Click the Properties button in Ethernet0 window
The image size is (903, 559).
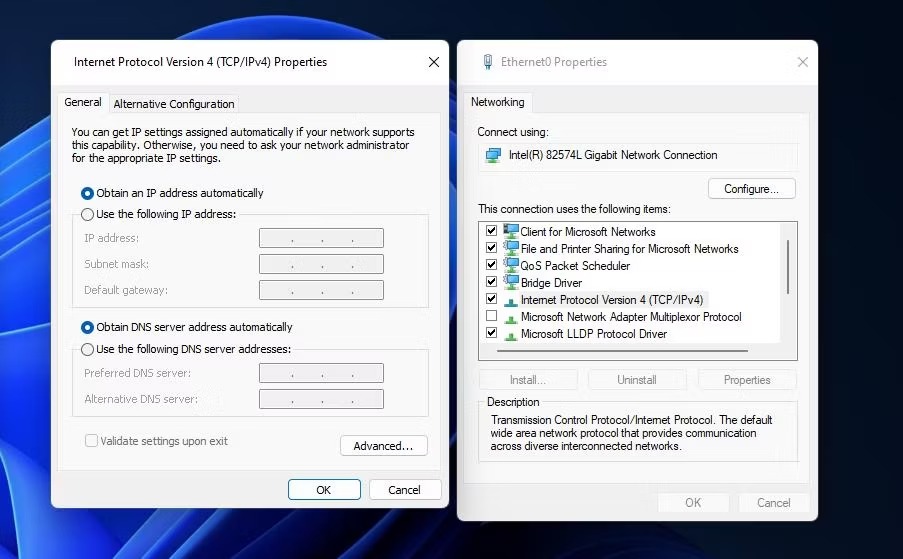[747, 380]
